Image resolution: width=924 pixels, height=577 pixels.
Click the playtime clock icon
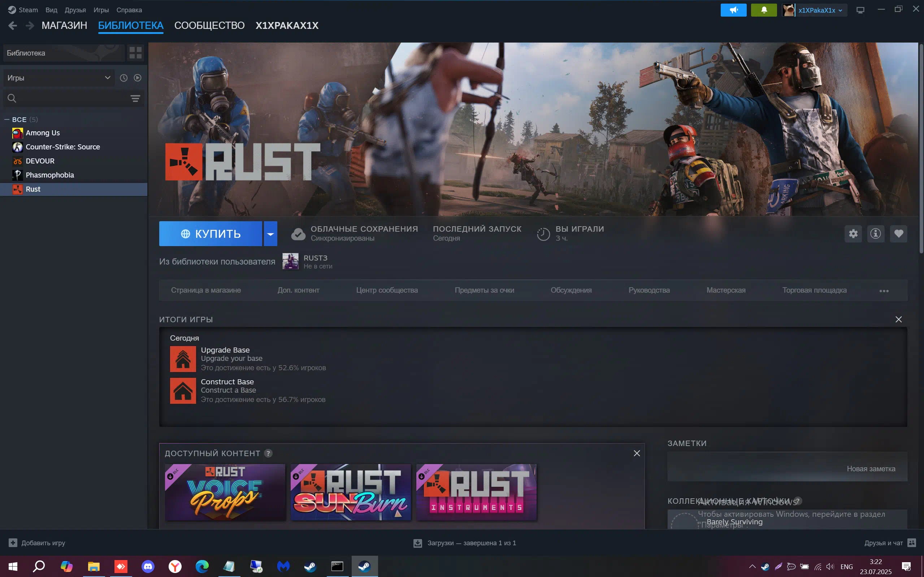pyautogui.click(x=543, y=234)
